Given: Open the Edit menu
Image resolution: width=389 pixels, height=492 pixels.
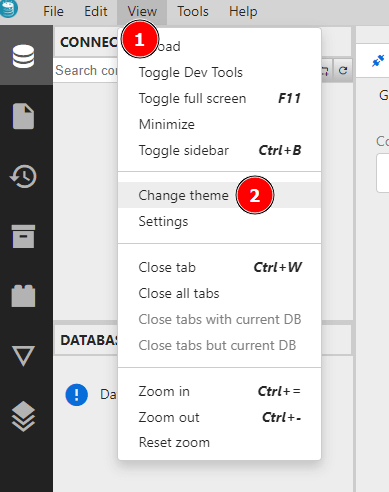Looking at the screenshot, I should (96, 12).
